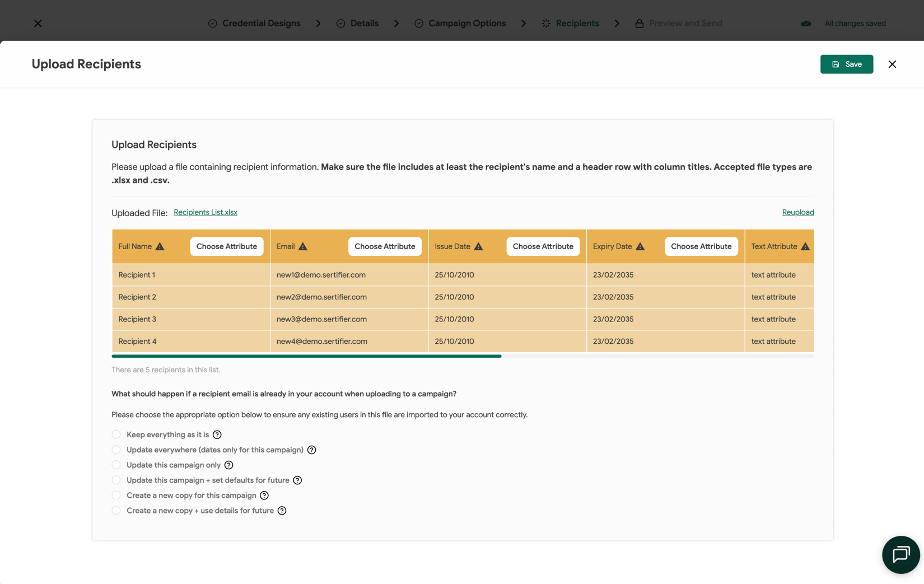924x584 pixels.
Task: Click the Recipient 2 name cell
Action: pos(191,297)
